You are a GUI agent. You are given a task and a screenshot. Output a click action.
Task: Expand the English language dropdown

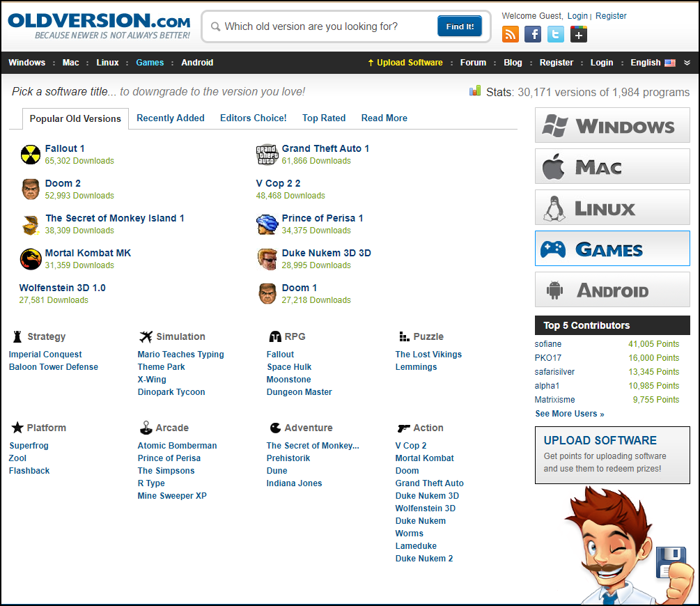[x=652, y=63]
